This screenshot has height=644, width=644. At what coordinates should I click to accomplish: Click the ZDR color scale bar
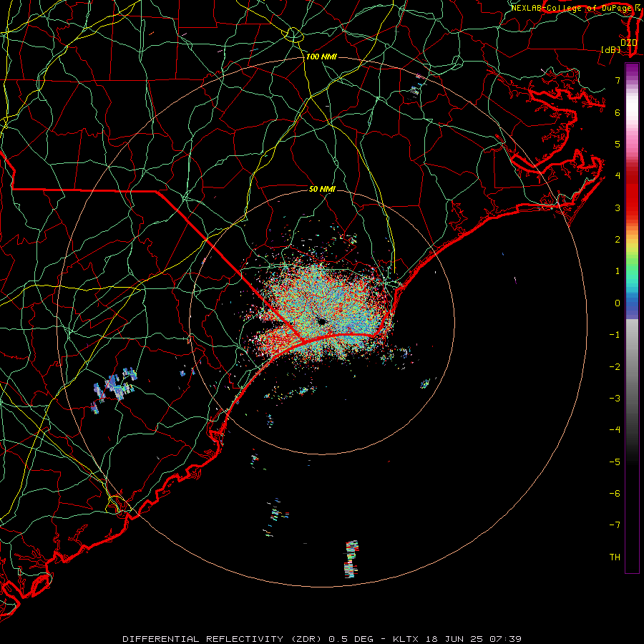632,318
